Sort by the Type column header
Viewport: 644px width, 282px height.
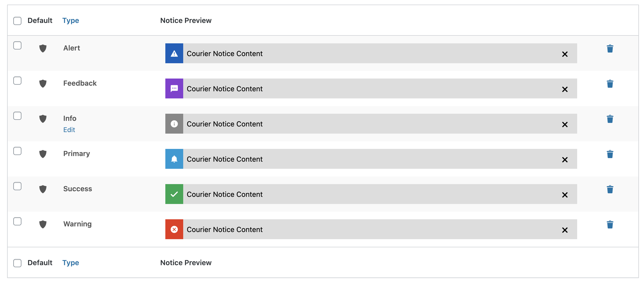point(71,20)
